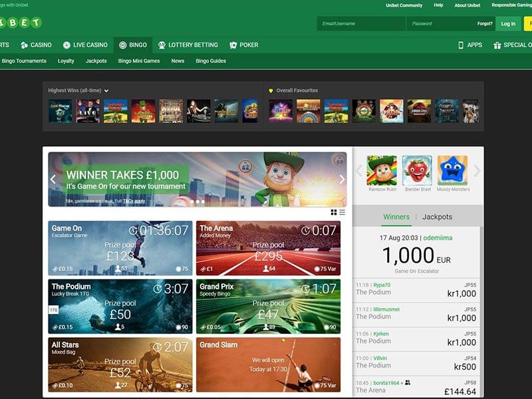Open the Unibet Community link
Screen dimensions: 532x399
[x=404, y=5]
